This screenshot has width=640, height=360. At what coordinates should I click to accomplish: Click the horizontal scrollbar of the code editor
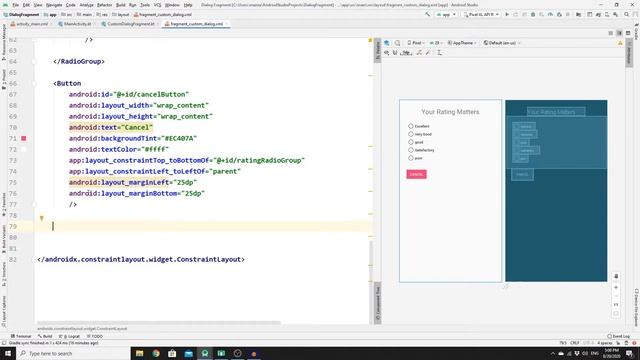[159, 323]
